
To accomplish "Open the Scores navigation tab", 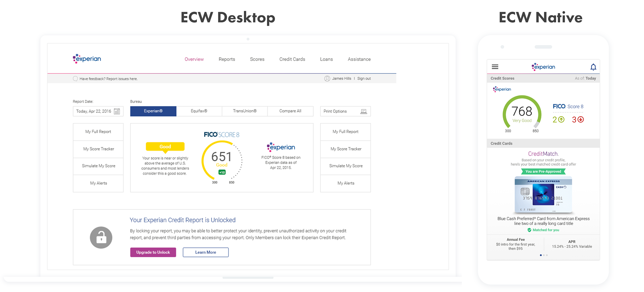I will [x=257, y=59].
